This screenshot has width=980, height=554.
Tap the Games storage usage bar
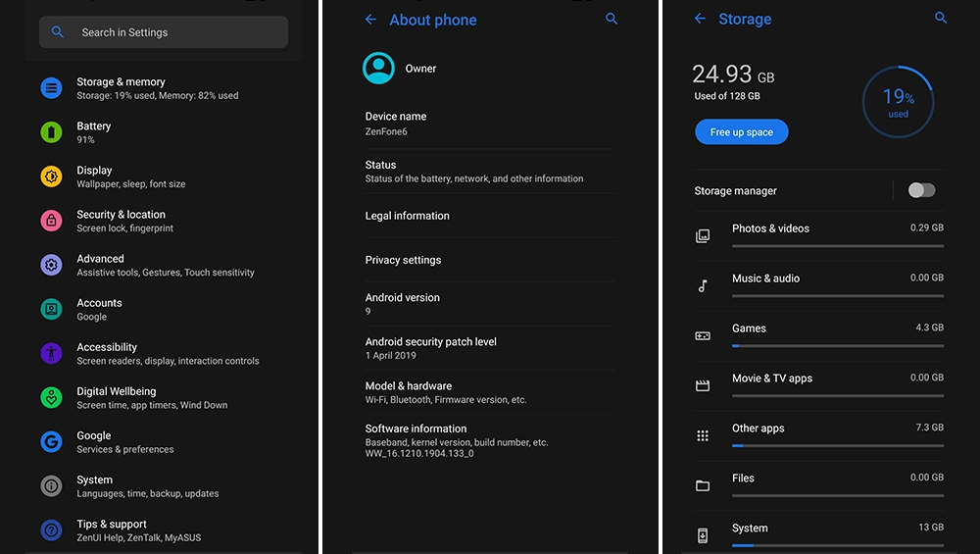point(837,346)
